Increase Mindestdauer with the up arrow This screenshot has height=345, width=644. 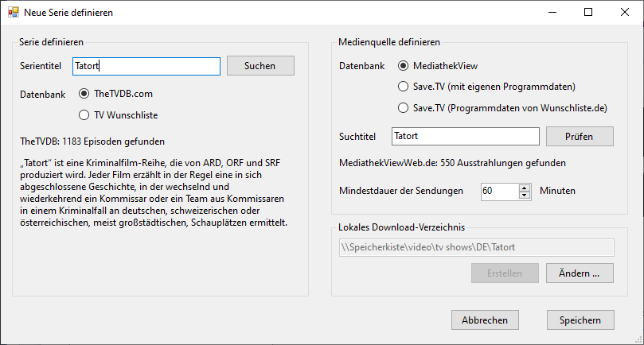524,188
